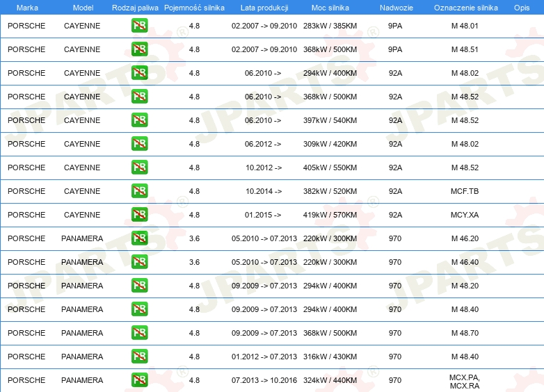Click the fuel icon in the Panamera M 48.70 row
Image resolution: width=544 pixels, height=392 pixels.
(x=139, y=333)
